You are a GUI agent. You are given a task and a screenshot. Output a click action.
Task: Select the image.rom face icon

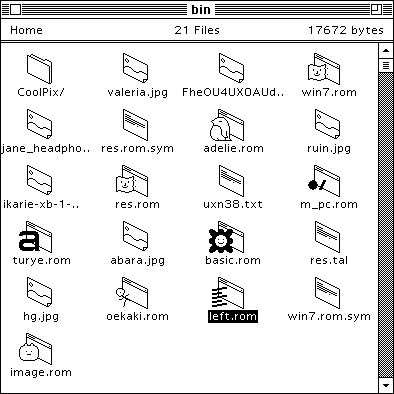click(35, 349)
